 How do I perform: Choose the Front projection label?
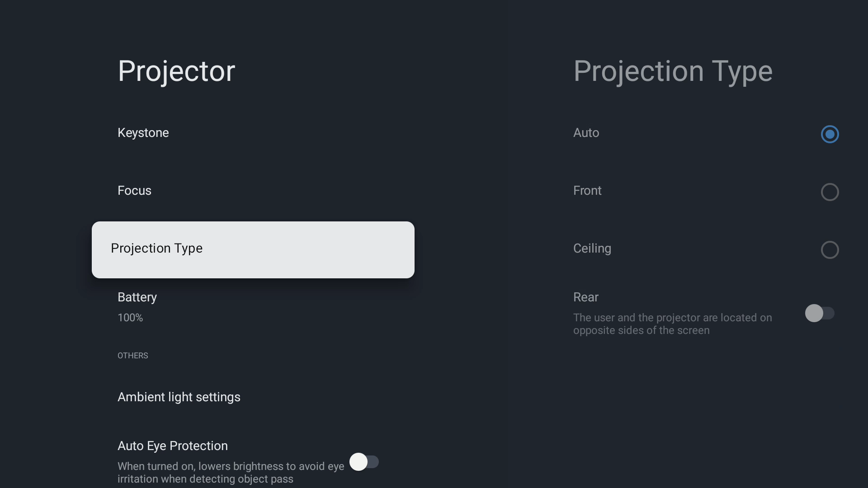[x=587, y=191]
